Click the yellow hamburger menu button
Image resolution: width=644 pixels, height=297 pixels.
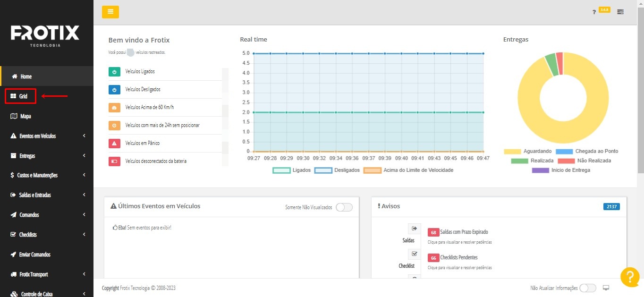(110, 12)
